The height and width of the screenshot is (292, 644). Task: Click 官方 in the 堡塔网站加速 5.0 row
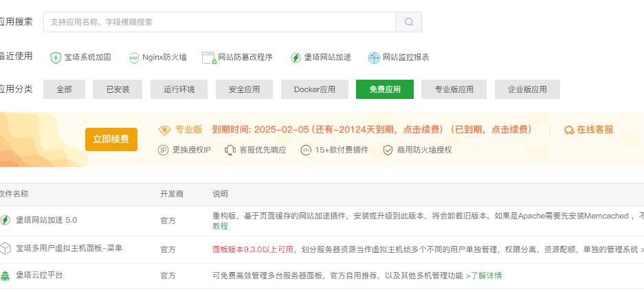[x=168, y=221]
